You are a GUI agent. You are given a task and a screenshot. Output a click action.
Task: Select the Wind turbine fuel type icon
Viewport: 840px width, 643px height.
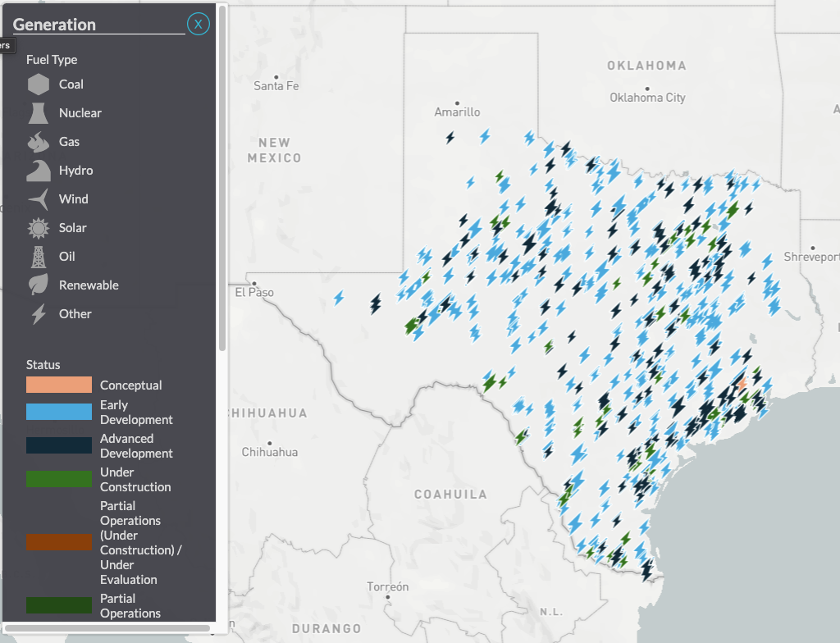39,198
